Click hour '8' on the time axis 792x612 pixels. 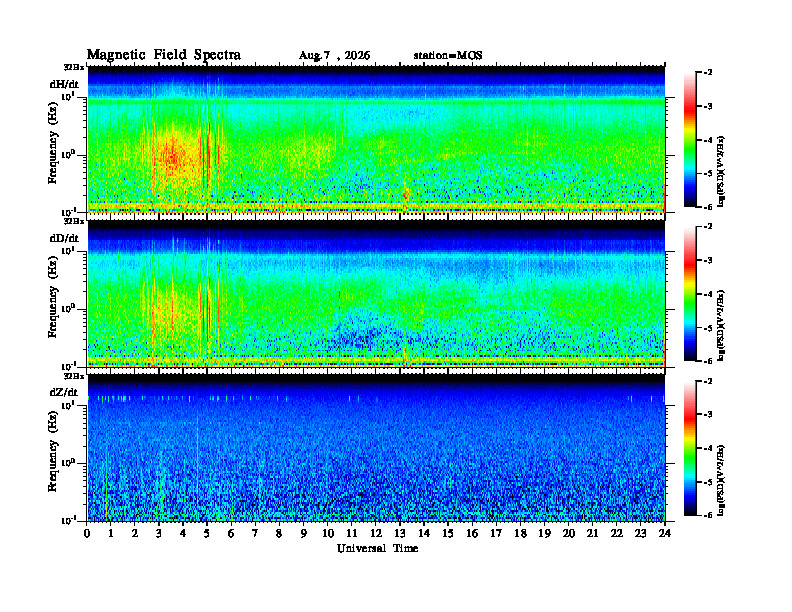coord(279,533)
